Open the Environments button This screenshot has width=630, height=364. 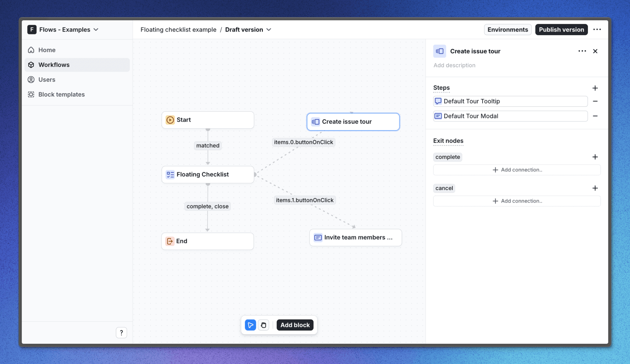507,30
